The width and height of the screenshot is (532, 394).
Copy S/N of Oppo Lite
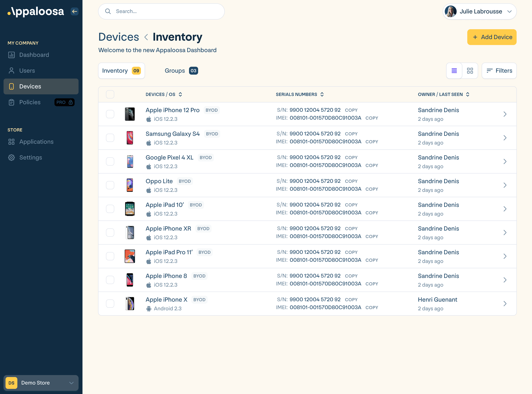351,181
